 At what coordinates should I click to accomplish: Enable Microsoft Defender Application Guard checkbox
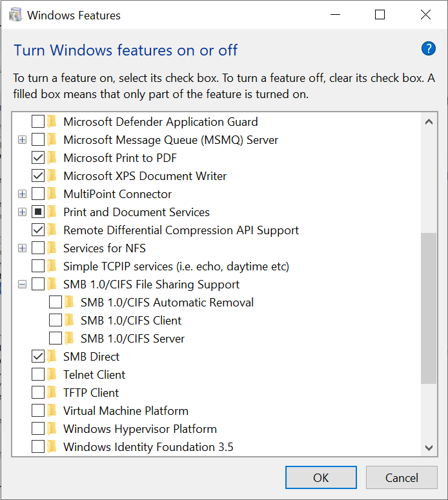[38, 121]
